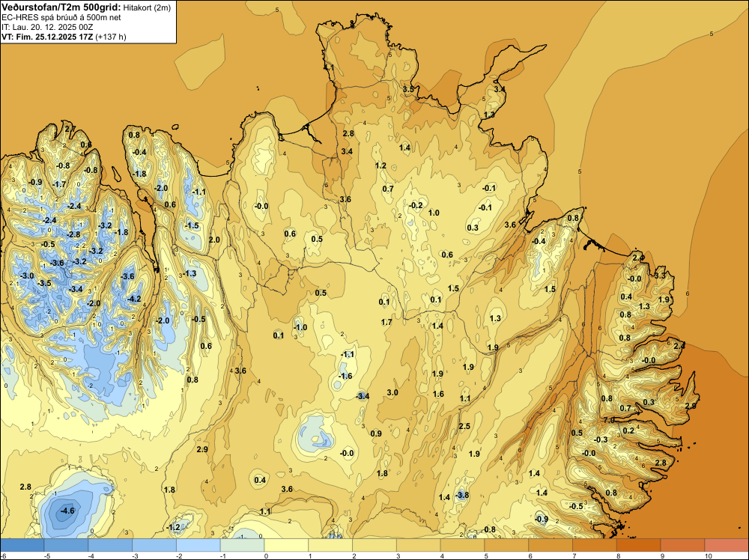Screen dimensions: 749x560
Task: Select the 8 to 9 legend color segment
Action: [639, 545]
